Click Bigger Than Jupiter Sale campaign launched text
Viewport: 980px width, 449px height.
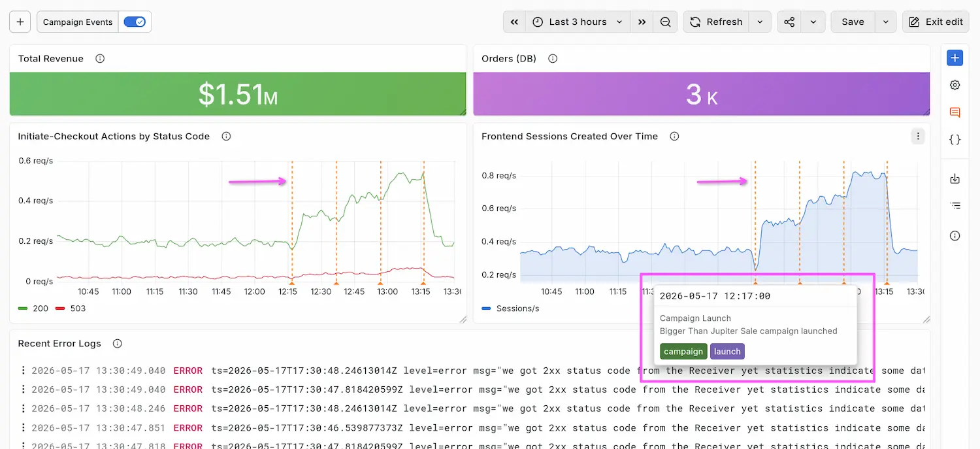click(749, 331)
